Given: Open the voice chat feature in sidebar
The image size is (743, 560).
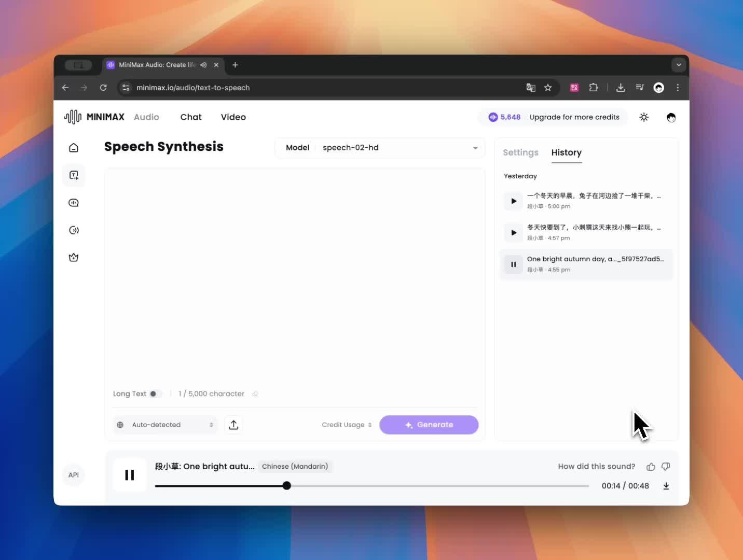Looking at the screenshot, I should click(x=74, y=203).
